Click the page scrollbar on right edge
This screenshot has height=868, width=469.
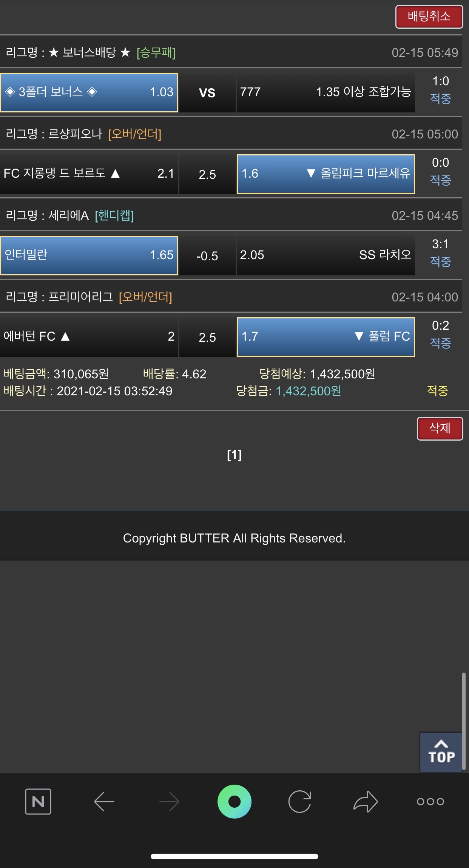click(464, 721)
